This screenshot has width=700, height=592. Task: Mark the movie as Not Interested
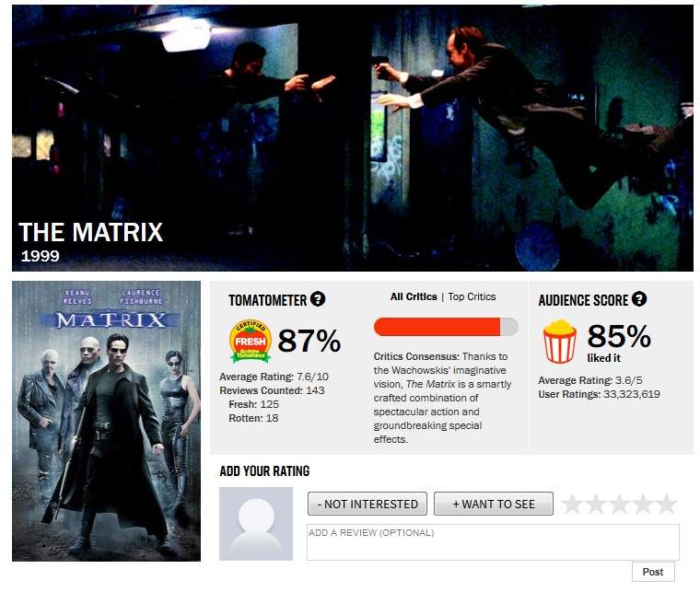(367, 504)
